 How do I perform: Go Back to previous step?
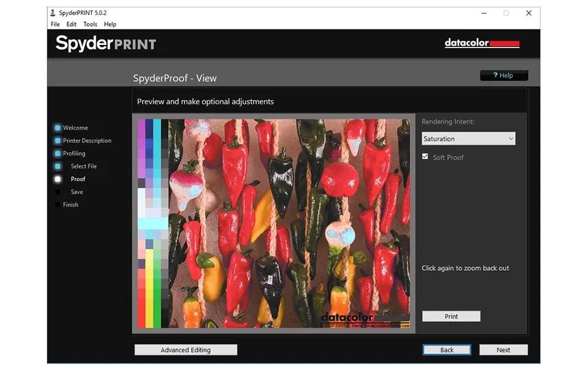click(x=447, y=350)
